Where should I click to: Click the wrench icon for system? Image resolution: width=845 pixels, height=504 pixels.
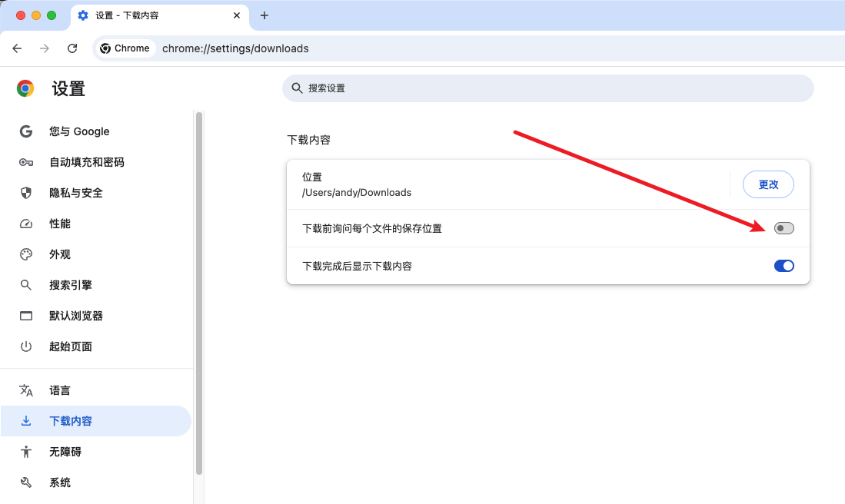26,482
